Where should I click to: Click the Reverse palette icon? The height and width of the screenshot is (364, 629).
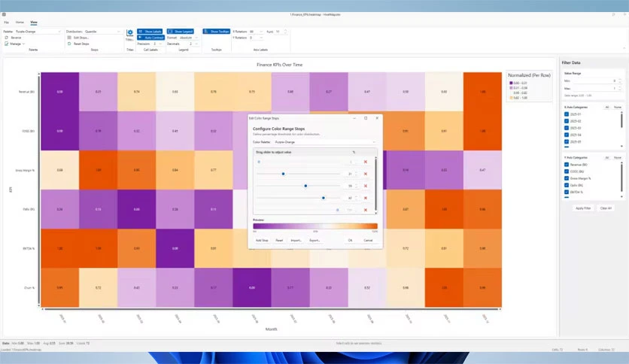coord(7,38)
